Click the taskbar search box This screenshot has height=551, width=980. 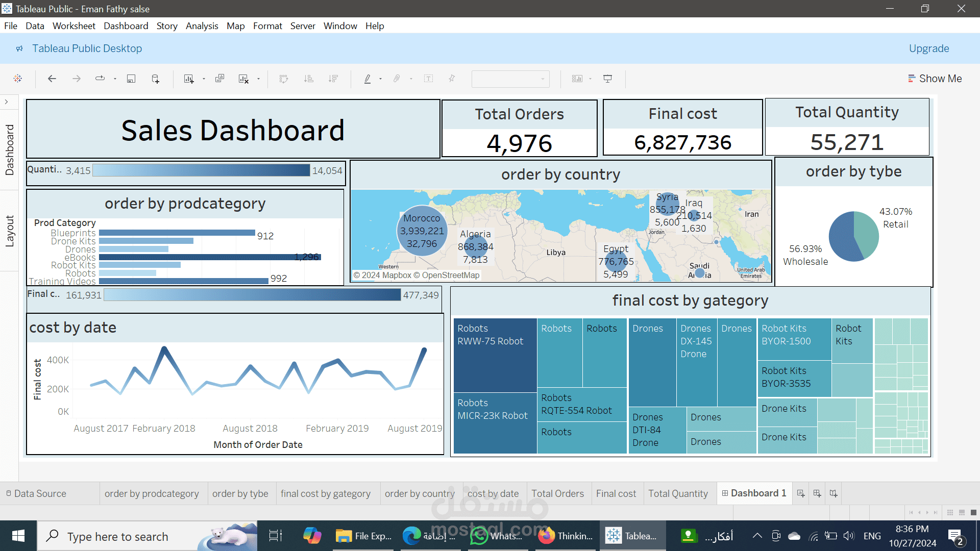point(148,536)
